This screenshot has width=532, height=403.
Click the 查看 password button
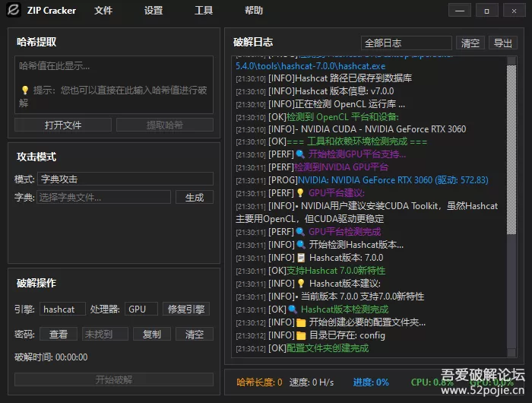coord(59,334)
